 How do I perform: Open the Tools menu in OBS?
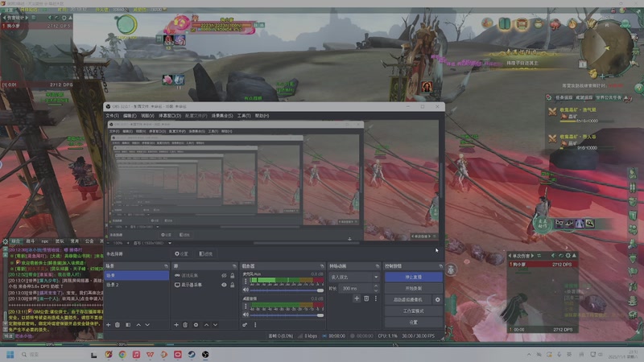[244, 116]
